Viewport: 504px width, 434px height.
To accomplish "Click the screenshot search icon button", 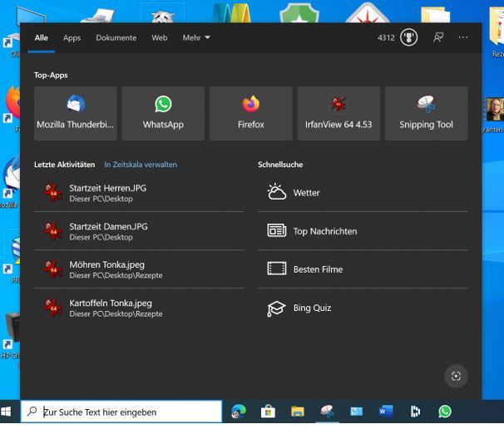I will click(456, 376).
